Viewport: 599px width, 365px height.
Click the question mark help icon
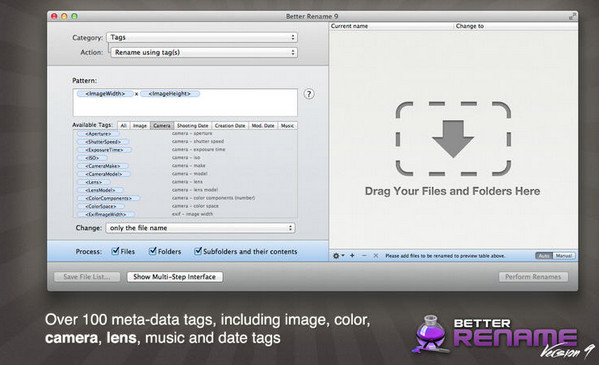[309, 94]
